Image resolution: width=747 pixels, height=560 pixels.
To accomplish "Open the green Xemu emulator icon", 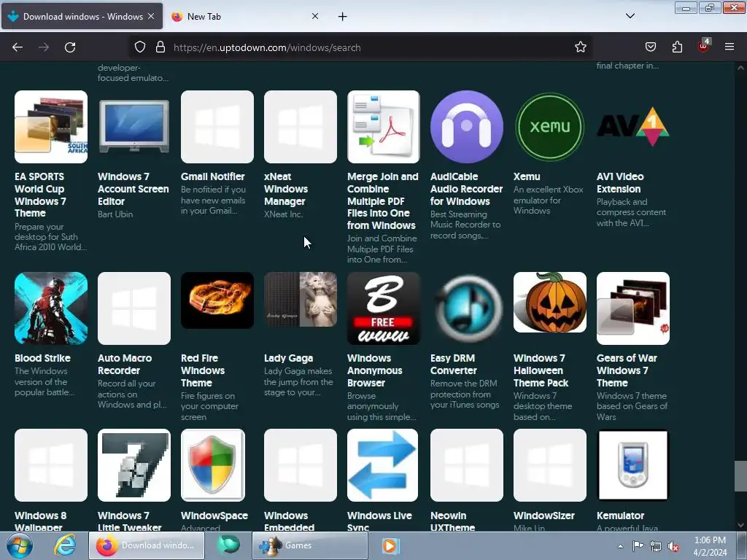I will [550, 127].
